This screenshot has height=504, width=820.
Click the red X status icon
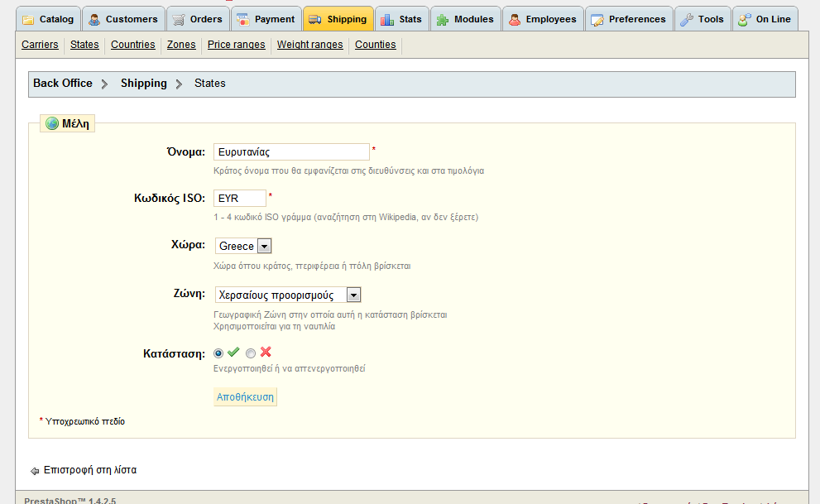[x=266, y=352]
